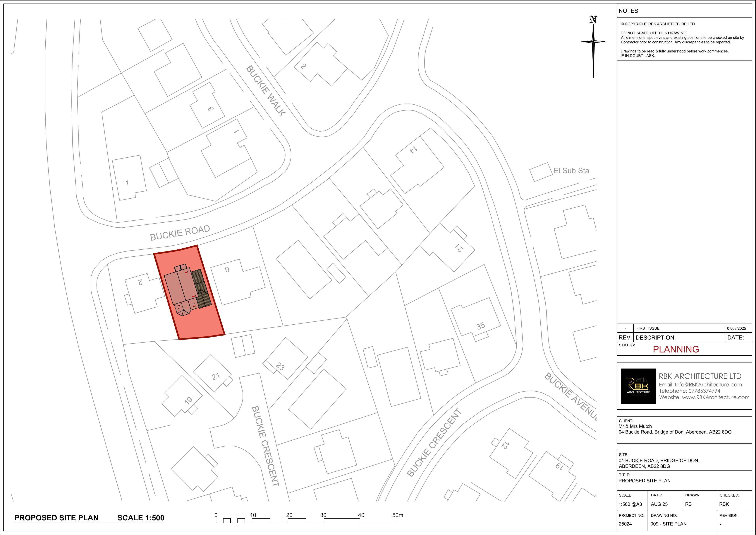The height and width of the screenshot is (535, 756).
Task: Click the scale value '1:500 @A3'
Action: (x=630, y=504)
